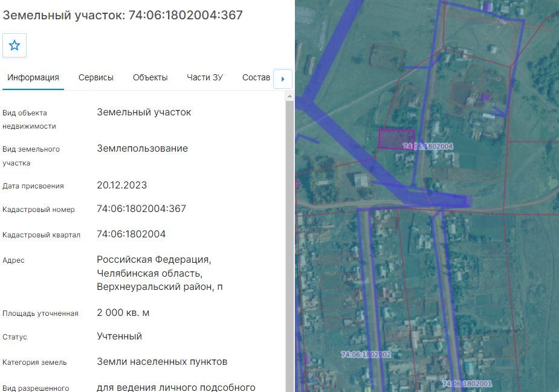Image resolution: width=559 pixels, height=392 pixels.
Task: Click the label Статус
Action: pos(15,337)
